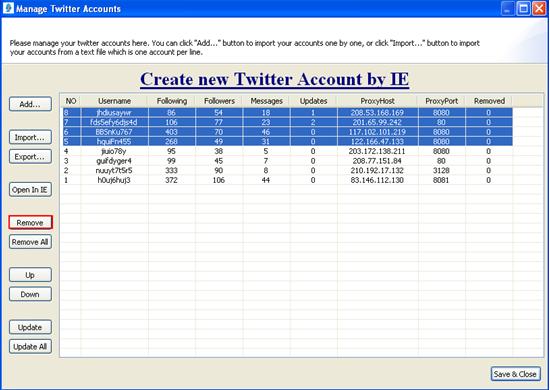Click Following value 333
This screenshot has height=390, width=550.
[x=171, y=170]
